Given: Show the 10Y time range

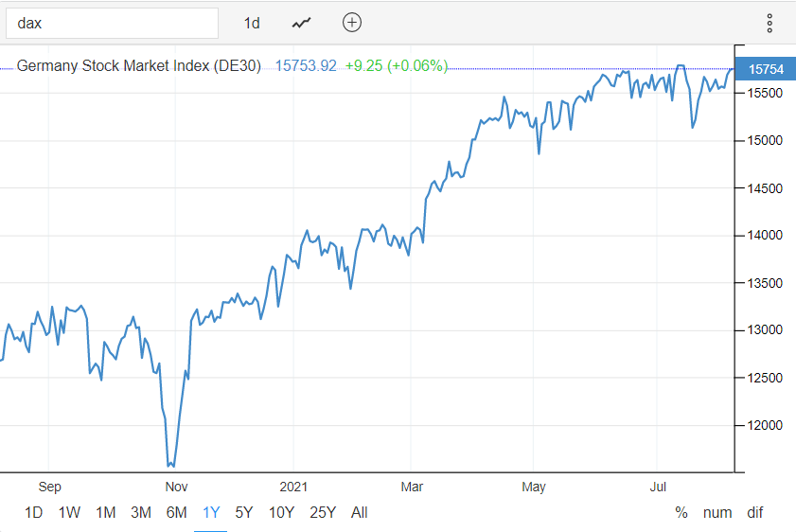Looking at the screenshot, I should click(281, 513).
